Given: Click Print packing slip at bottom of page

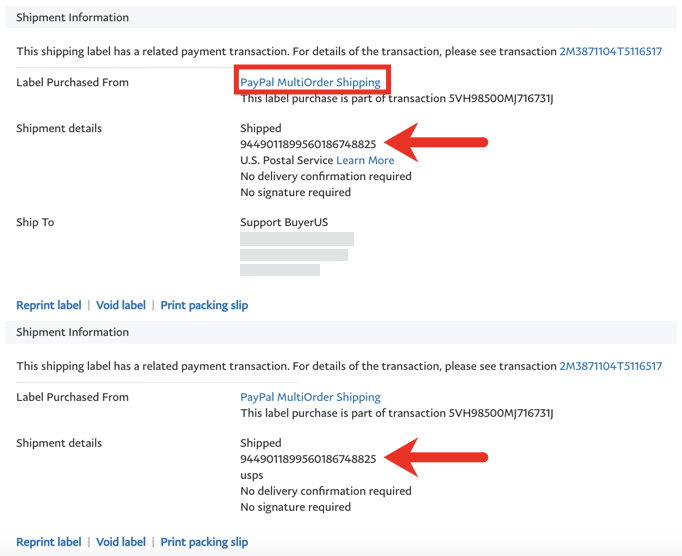Looking at the screenshot, I should (x=204, y=542).
